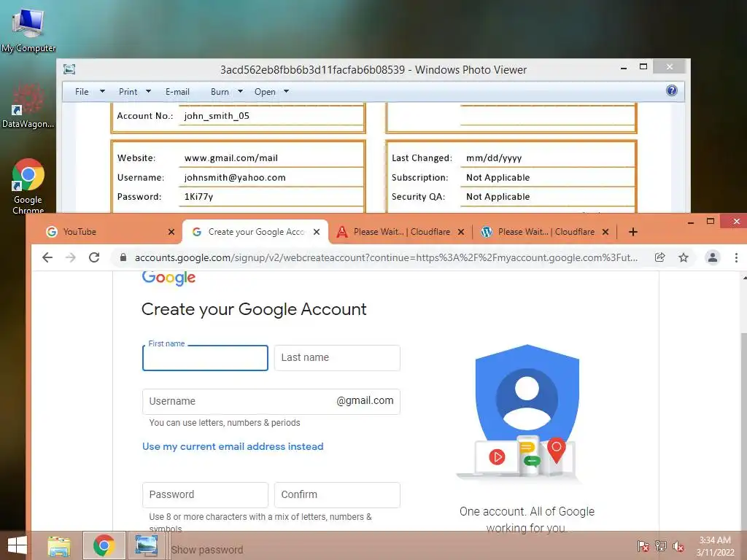Open the Print menu in Photo Viewer
The width and height of the screenshot is (747, 560).
[x=128, y=91]
